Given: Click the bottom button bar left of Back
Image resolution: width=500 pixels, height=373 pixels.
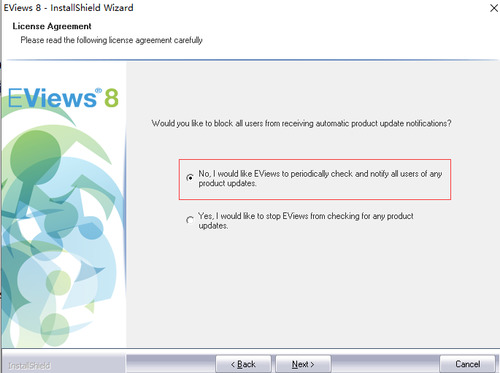Looking at the screenshot, I should (171, 364).
